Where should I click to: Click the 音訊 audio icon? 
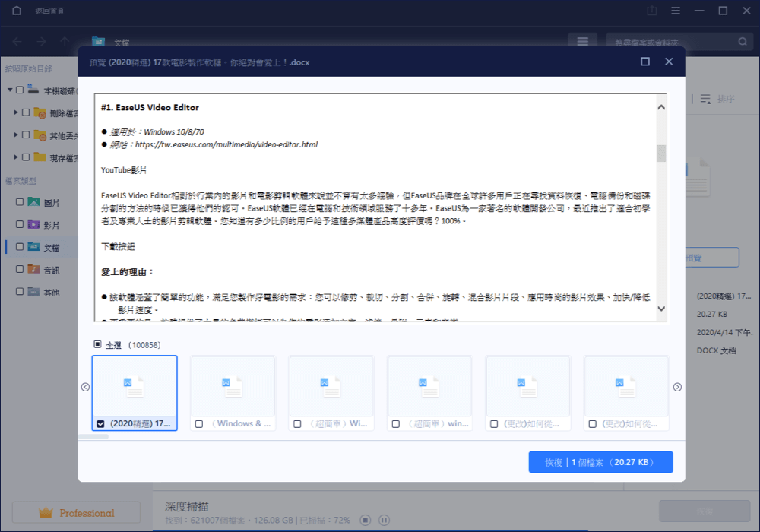pyautogui.click(x=34, y=269)
